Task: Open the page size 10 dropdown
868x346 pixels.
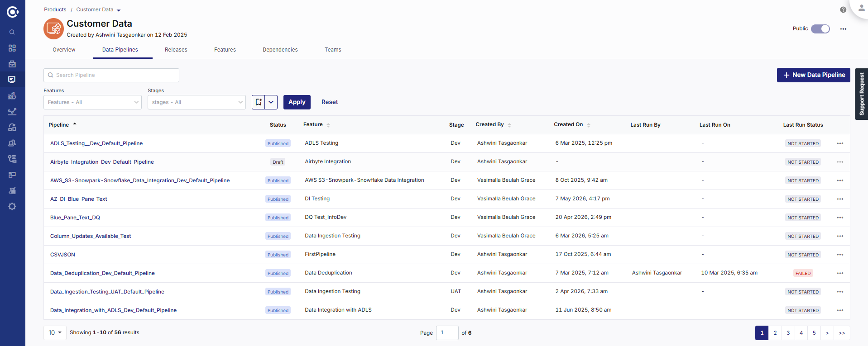Action: (x=55, y=332)
